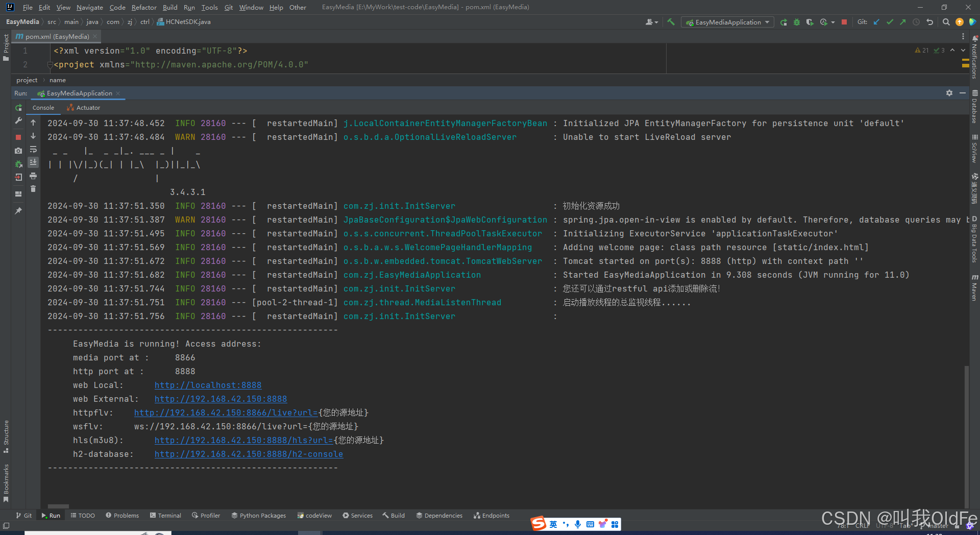Take thread dump with camera icon
The height and width of the screenshot is (535, 980).
click(x=18, y=151)
